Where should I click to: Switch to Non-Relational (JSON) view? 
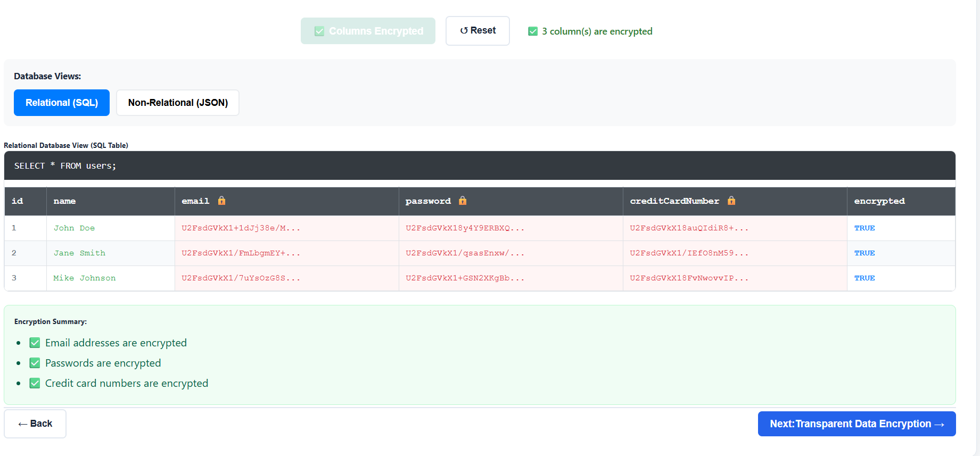tap(178, 103)
